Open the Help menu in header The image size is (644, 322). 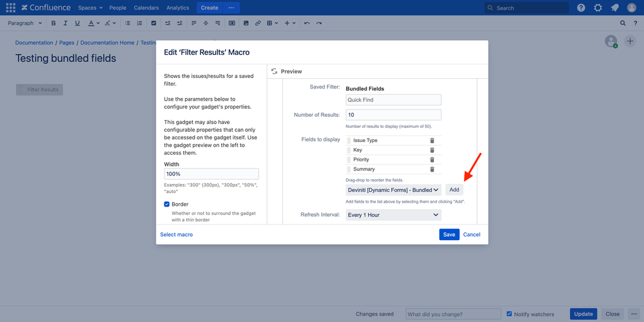pos(581,7)
